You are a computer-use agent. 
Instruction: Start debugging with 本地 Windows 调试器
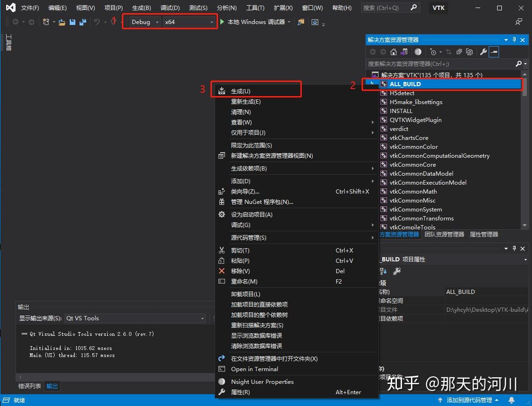tap(254, 22)
